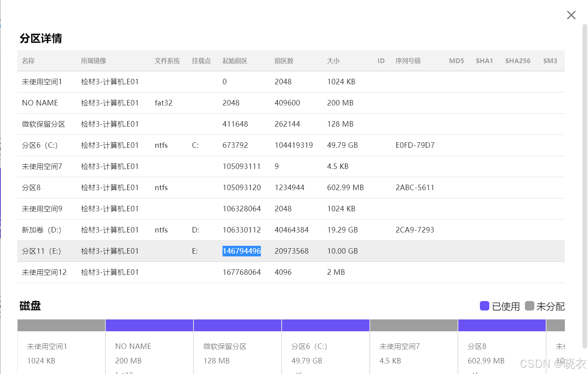Click the 19.29 GB size cell

[342, 230]
